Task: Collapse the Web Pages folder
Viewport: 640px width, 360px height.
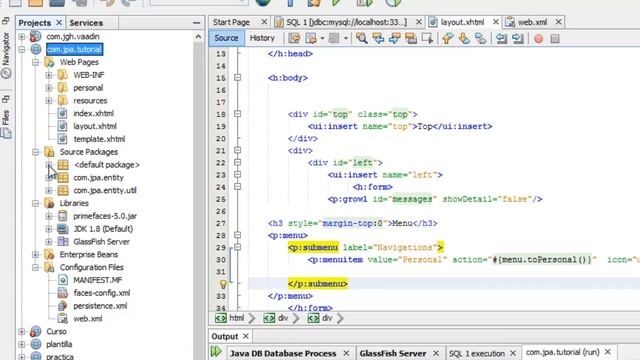Action: tap(36, 62)
